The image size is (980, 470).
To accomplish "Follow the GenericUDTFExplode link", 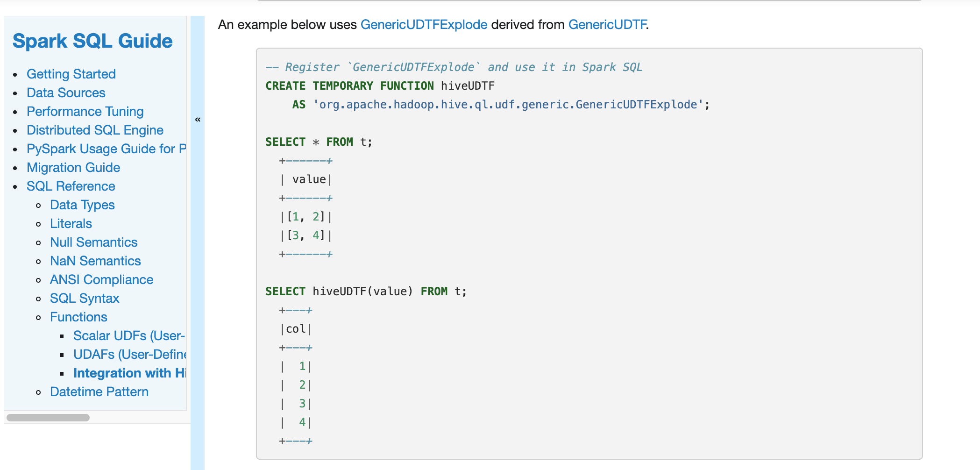I will click(x=424, y=24).
